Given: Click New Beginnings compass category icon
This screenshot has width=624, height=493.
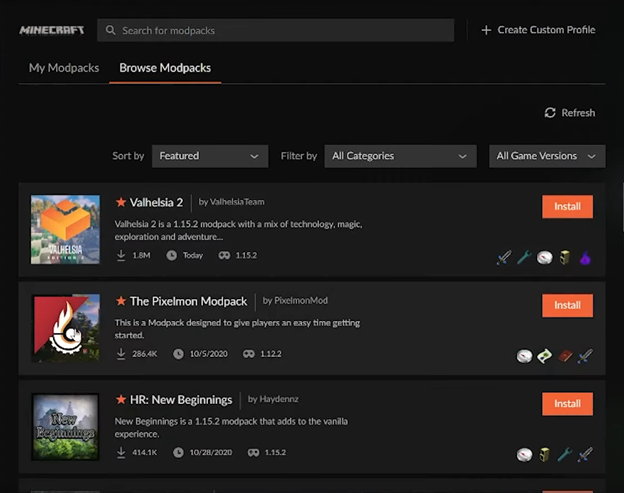Looking at the screenshot, I should [x=524, y=454].
